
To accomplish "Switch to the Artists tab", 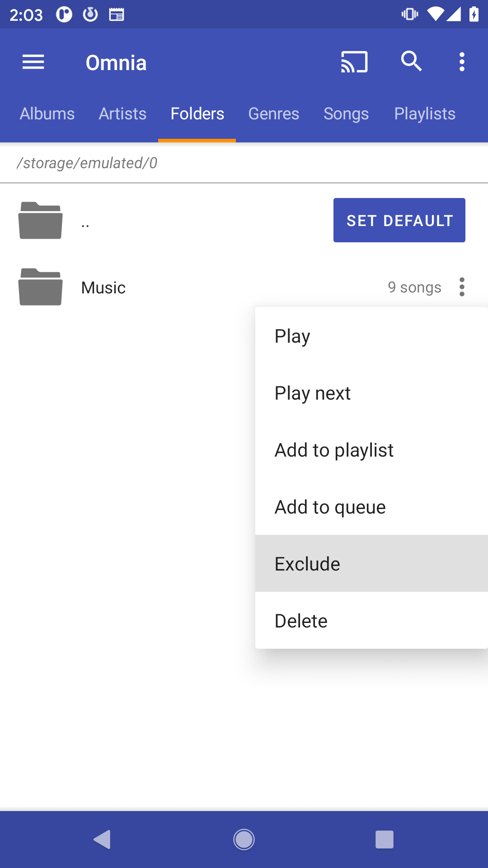I will click(122, 114).
